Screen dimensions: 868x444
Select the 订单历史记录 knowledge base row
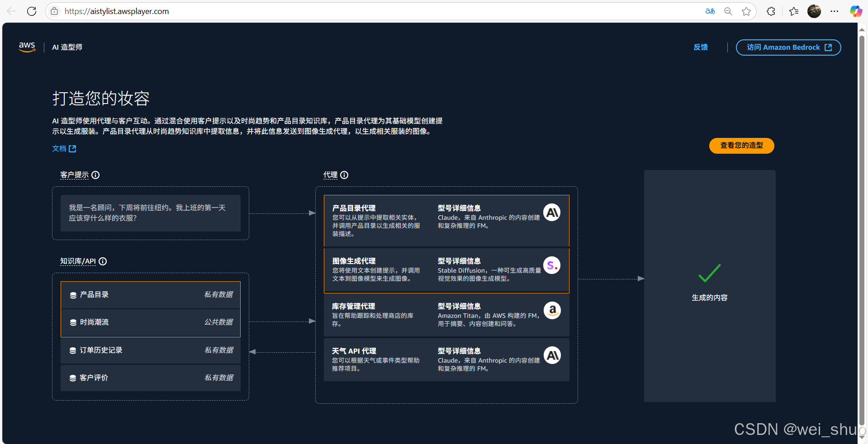tap(151, 350)
